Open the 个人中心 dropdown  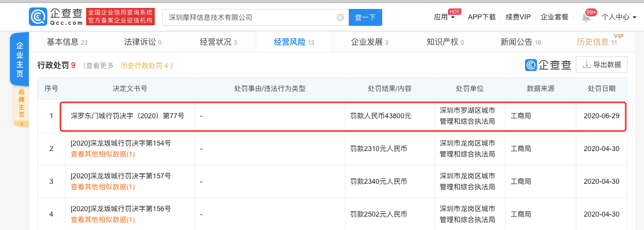[619, 17]
